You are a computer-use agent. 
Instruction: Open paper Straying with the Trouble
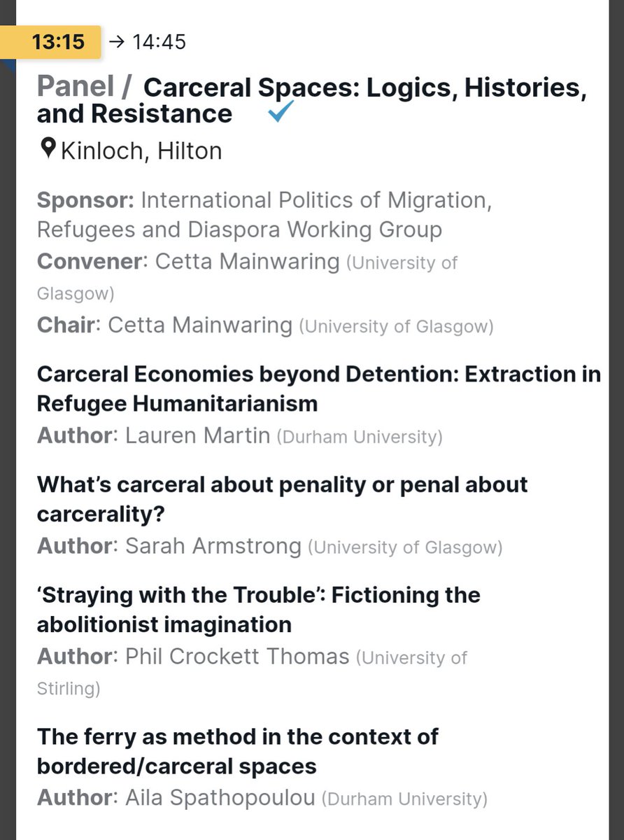(x=259, y=609)
